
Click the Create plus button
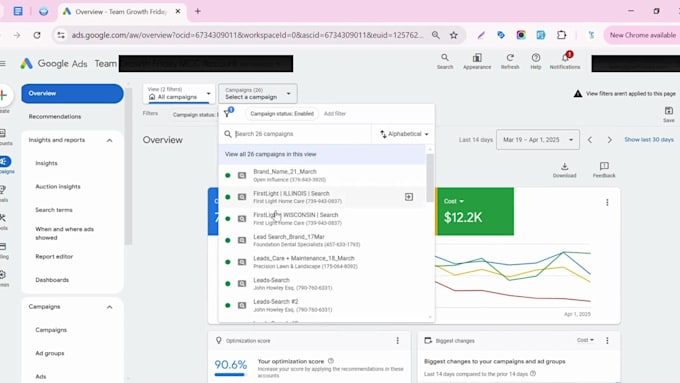pos(4,95)
